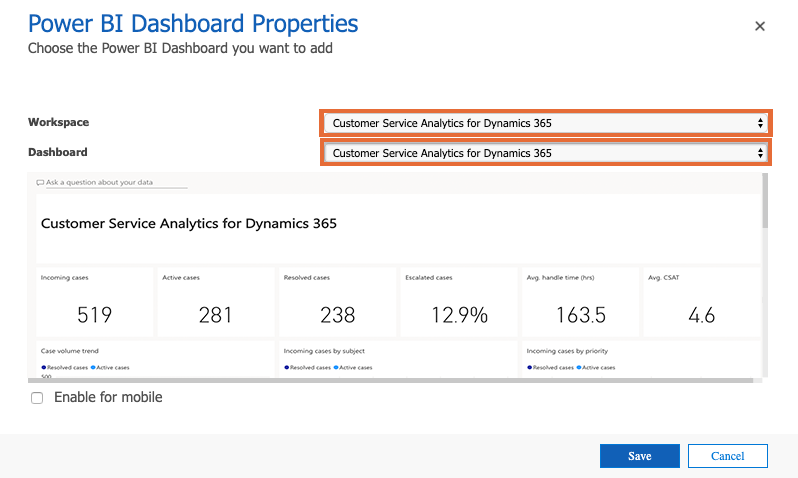This screenshot has width=798, height=478.
Task: Click the 'Power BI Dashboard Properties' heading
Action: (x=193, y=23)
